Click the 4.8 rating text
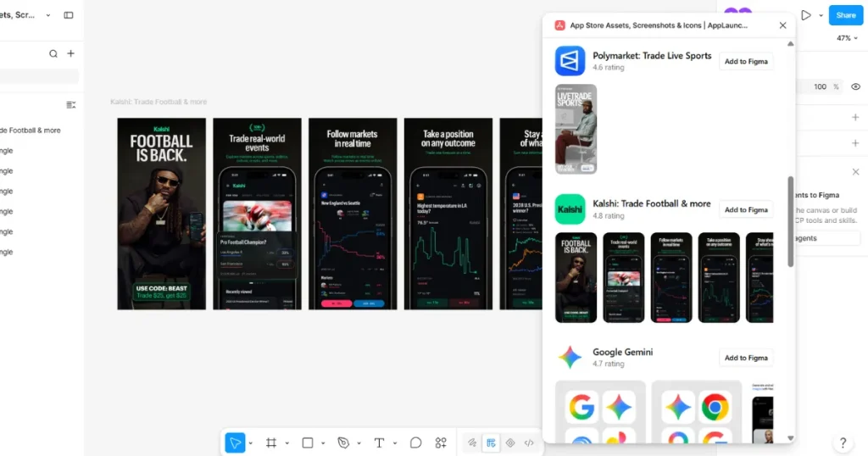The image size is (868, 456). point(609,216)
